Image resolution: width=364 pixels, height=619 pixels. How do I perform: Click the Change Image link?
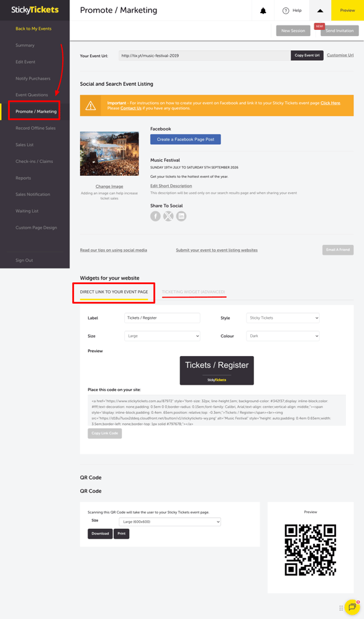click(109, 186)
